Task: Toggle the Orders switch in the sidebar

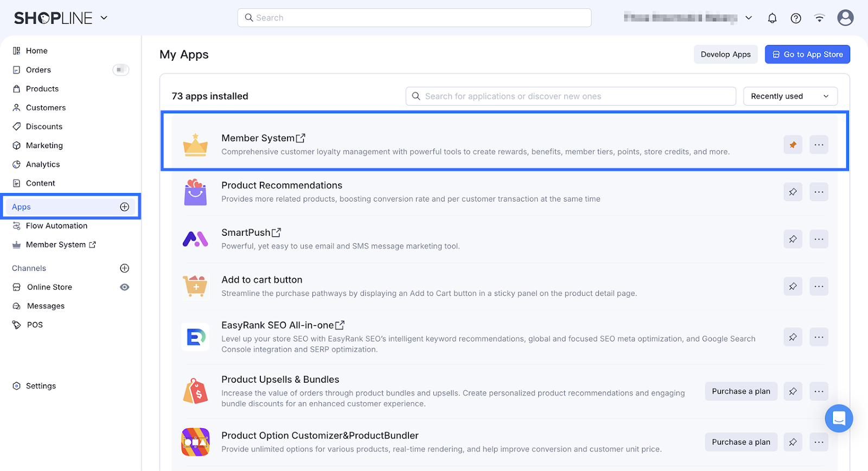Action: tap(120, 70)
